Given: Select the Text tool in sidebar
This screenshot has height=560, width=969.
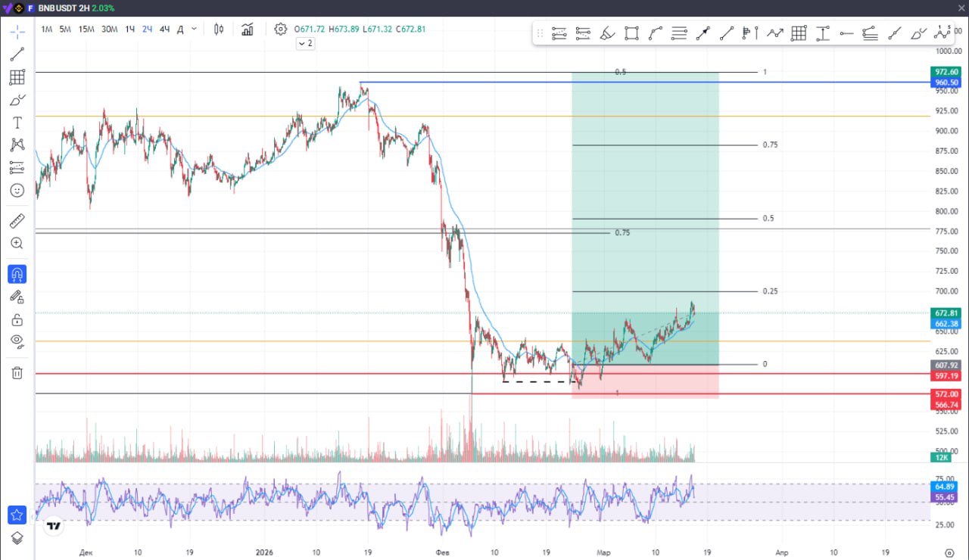Looking at the screenshot, I should tap(17, 123).
